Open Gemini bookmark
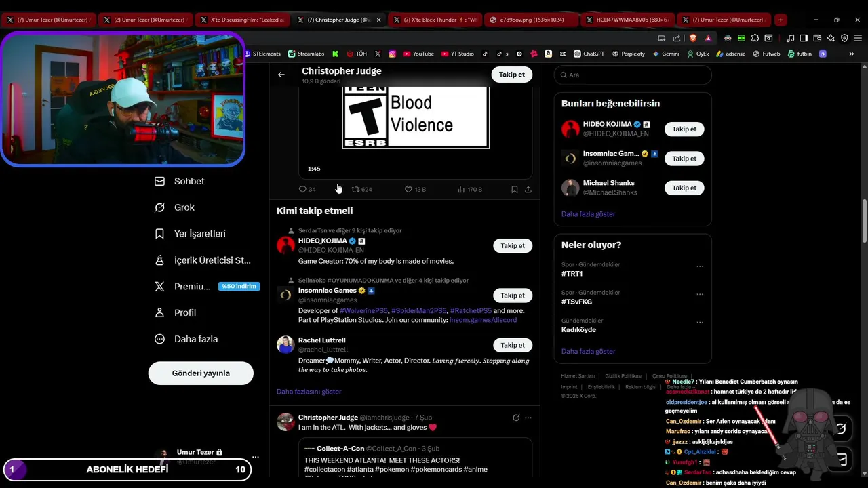 [x=666, y=54]
